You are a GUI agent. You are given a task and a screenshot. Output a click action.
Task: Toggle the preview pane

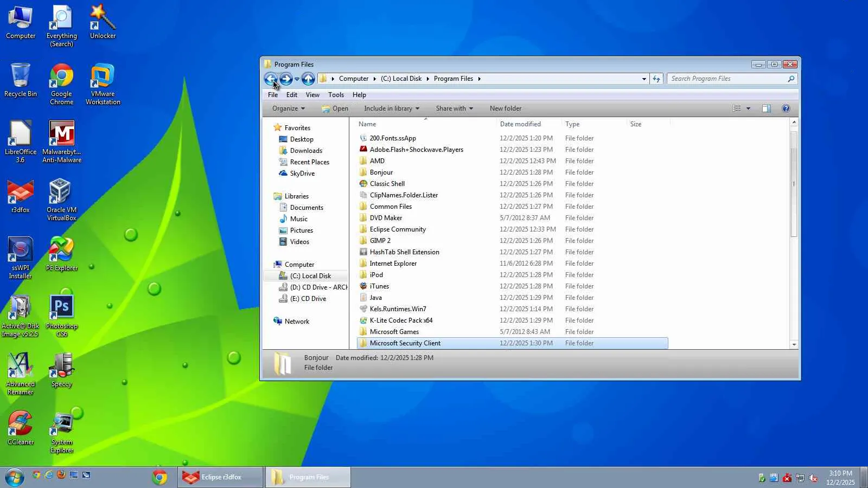767,108
